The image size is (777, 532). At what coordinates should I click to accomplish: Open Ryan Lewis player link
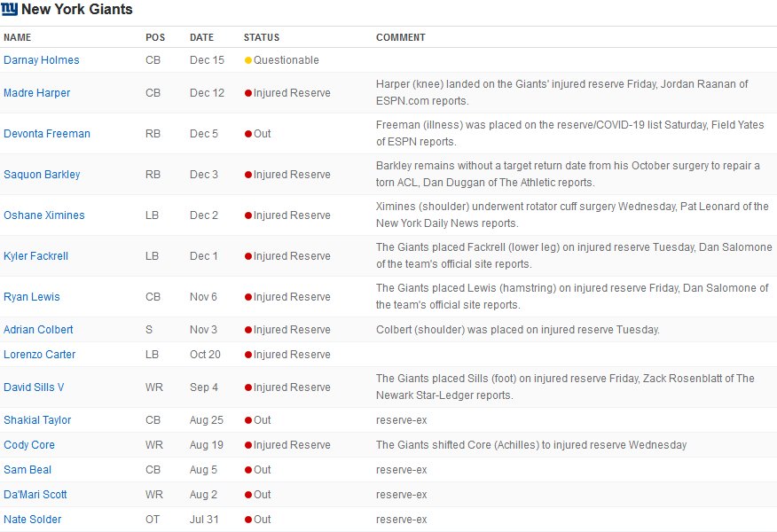click(32, 297)
